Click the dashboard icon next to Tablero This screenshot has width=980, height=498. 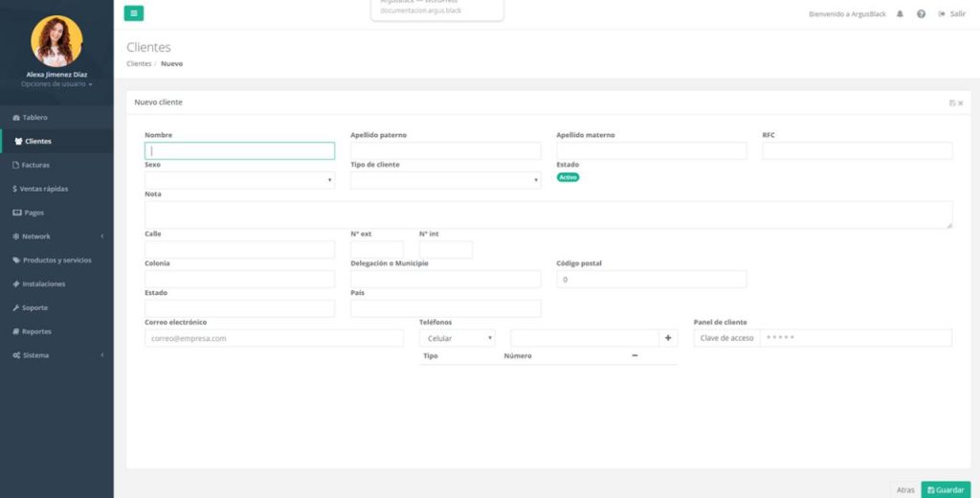click(x=16, y=118)
